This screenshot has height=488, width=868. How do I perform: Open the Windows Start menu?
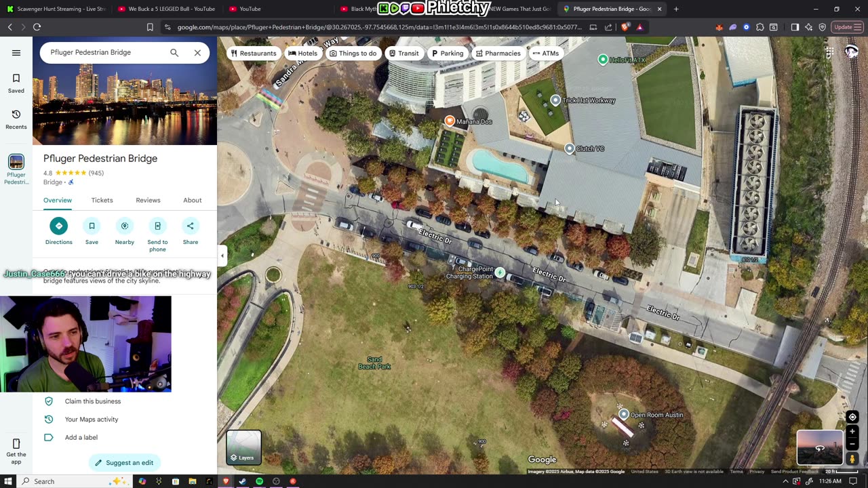click(9, 481)
